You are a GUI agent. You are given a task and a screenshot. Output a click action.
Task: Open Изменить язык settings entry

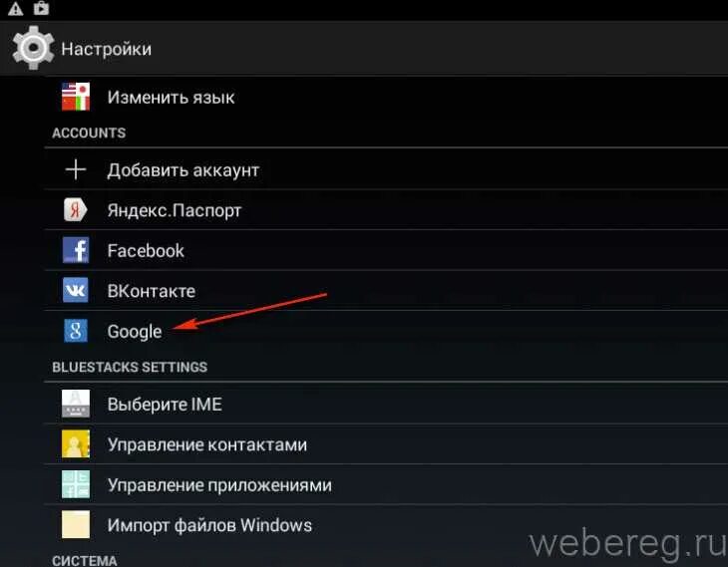[x=386, y=97]
